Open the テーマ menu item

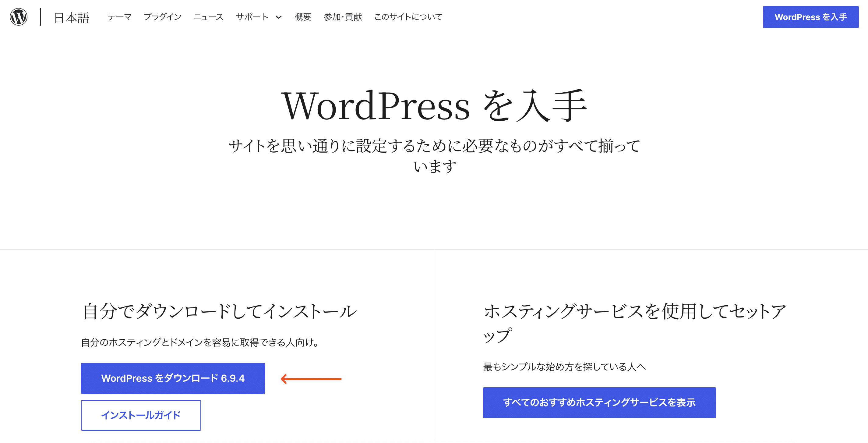coord(120,17)
